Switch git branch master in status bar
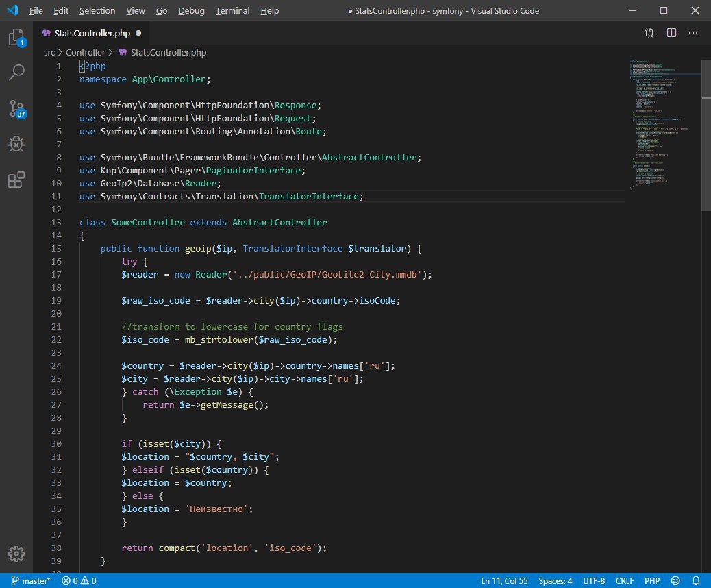Viewport: 711px width, 588px height. coord(30,580)
